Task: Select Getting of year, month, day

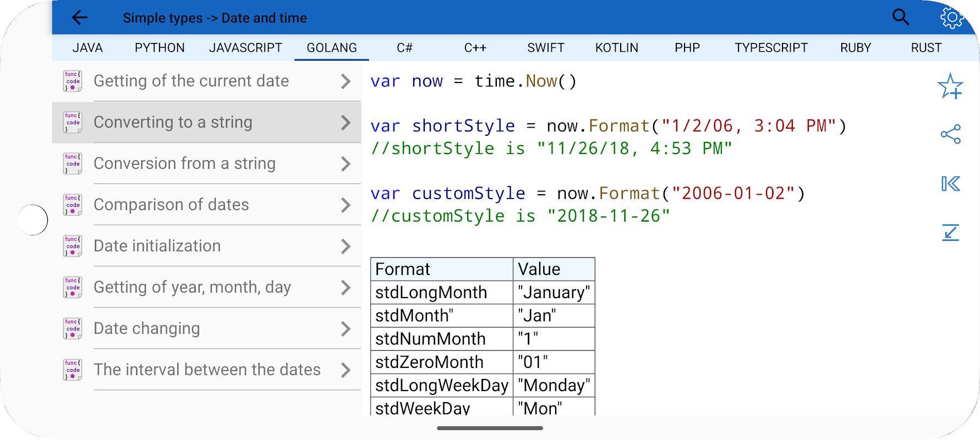Action: pyautogui.click(x=192, y=287)
